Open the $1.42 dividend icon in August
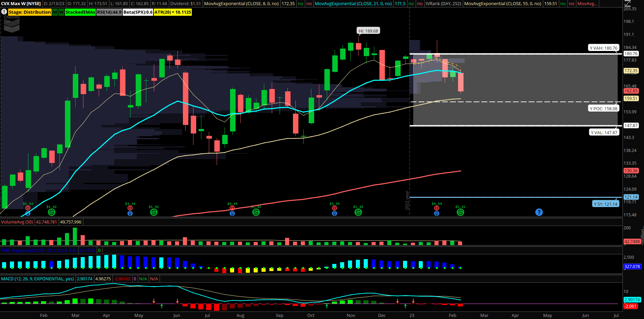Viewport: 644px width, 319px height. pyautogui.click(x=256, y=212)
